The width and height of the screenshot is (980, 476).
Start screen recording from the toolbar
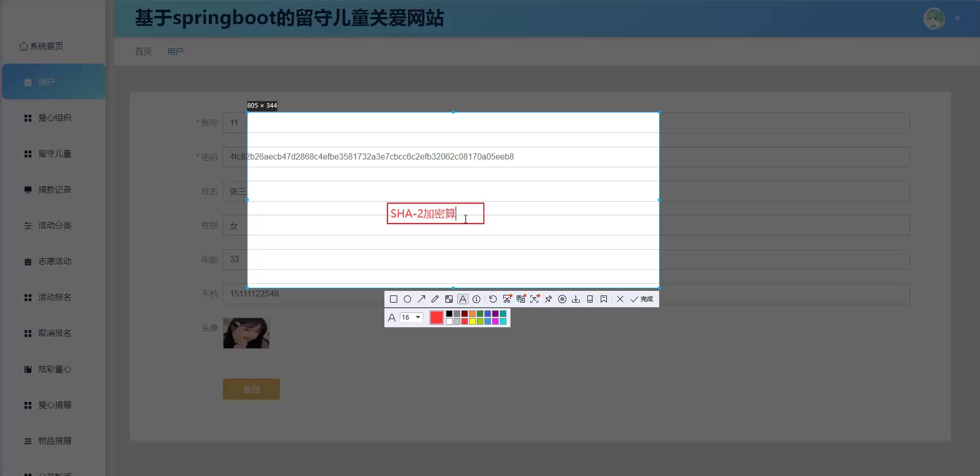pyautogui.click(x=562, y=299)
